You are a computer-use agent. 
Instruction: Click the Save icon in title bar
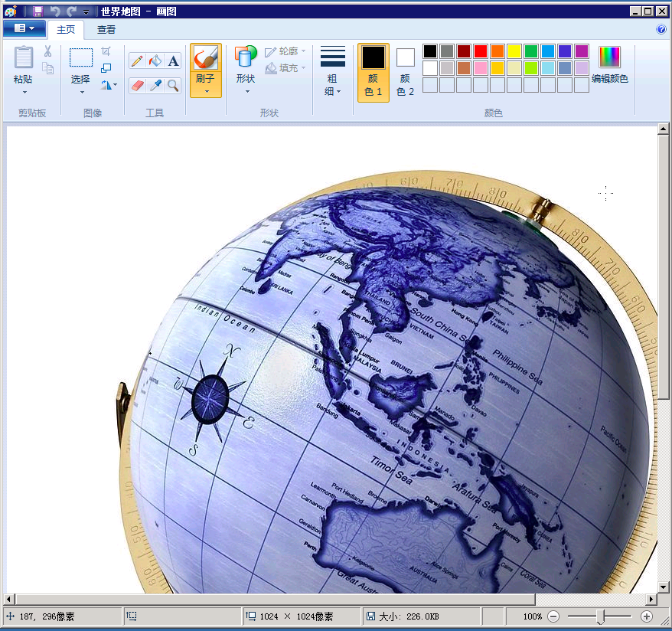38,11
